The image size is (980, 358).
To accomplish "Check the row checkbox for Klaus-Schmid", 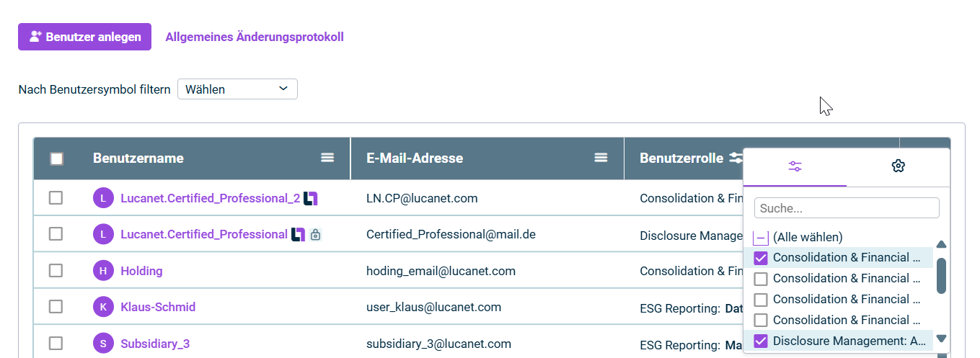I will pos(56,307).
